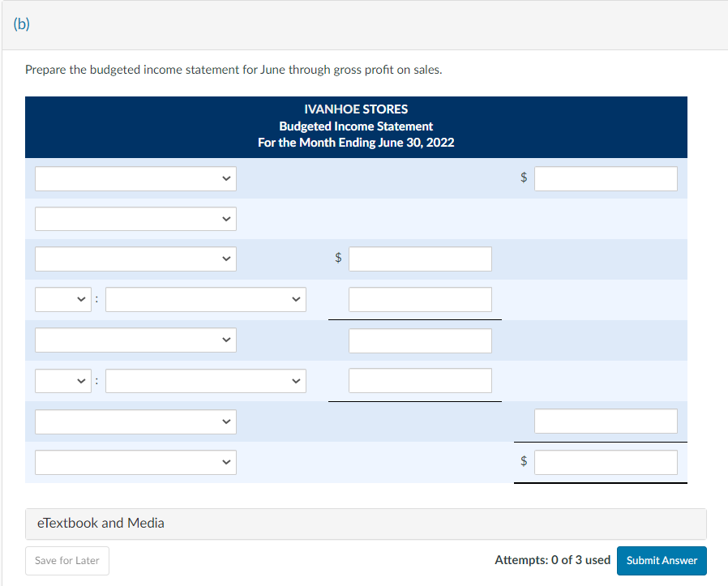Screen dimensions: 728x586
Task: Open the second row account dropdown
Action: (x=135, y=219)
